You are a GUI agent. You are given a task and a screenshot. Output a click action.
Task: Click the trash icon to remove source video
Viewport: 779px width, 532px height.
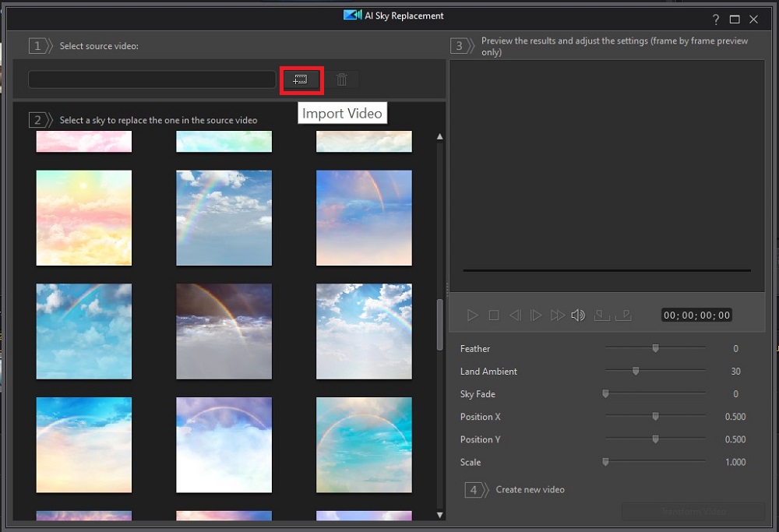pos(341,79)
